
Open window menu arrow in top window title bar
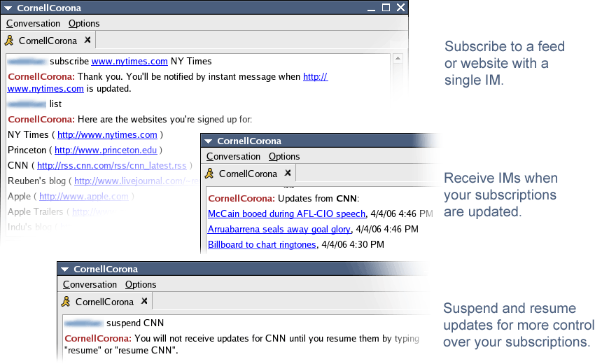8,8
